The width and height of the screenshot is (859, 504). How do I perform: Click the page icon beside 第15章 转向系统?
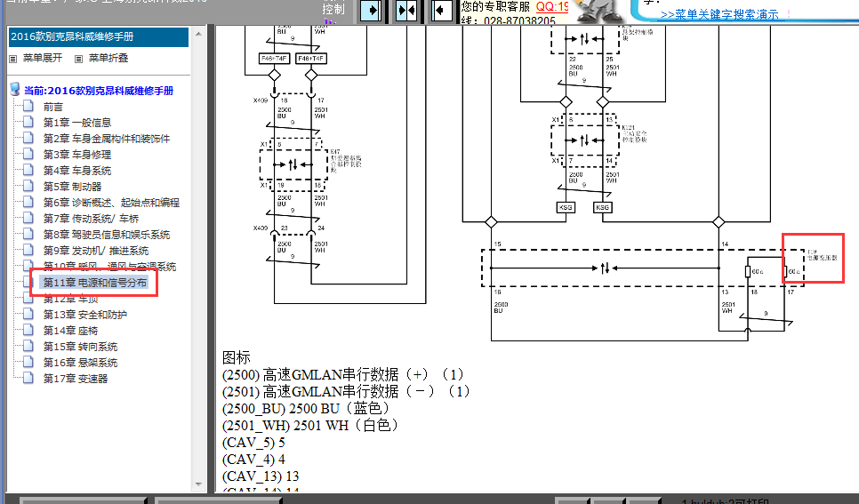(28, 346)
